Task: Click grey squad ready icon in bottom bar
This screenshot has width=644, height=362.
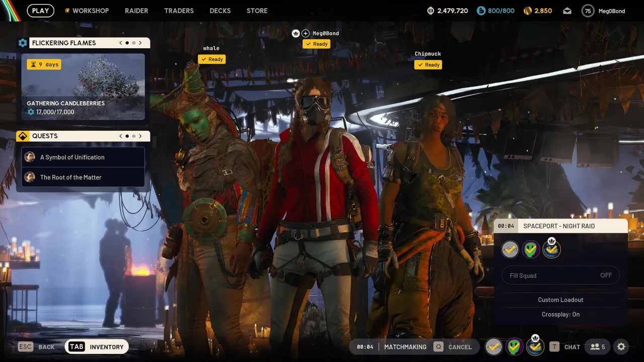Action: pos(494,347)
